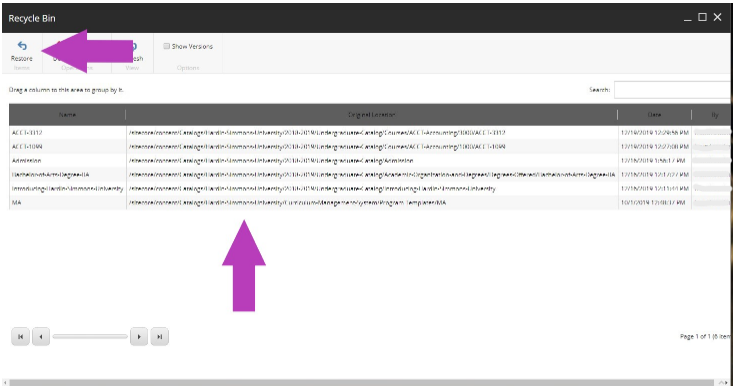Select the Bachelor-of-Arts-Degree-BA item name
Screen dimensions: 734x386
pos(51,175)
